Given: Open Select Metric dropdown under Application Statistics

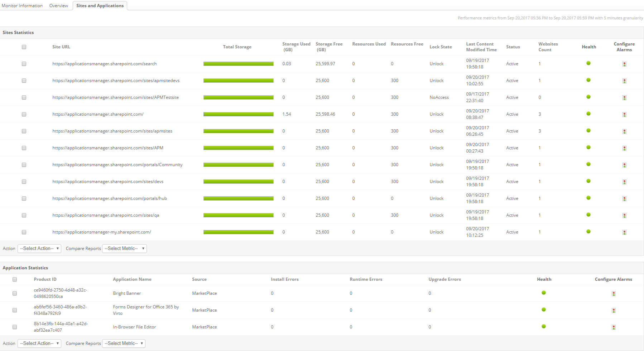Looking at the screenshot, I should tap(124, 343).
